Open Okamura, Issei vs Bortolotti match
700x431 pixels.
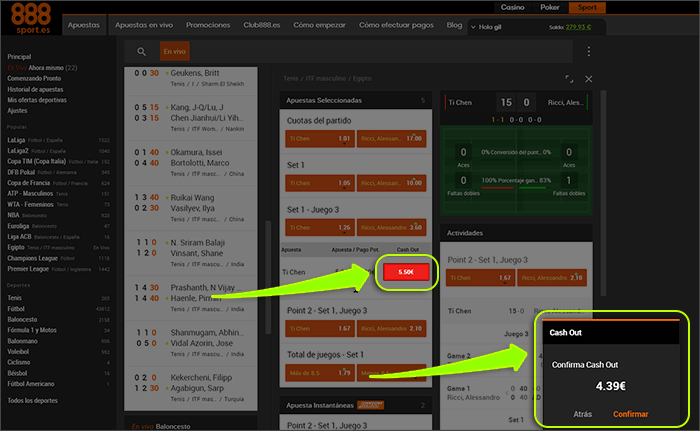point(191,163)
